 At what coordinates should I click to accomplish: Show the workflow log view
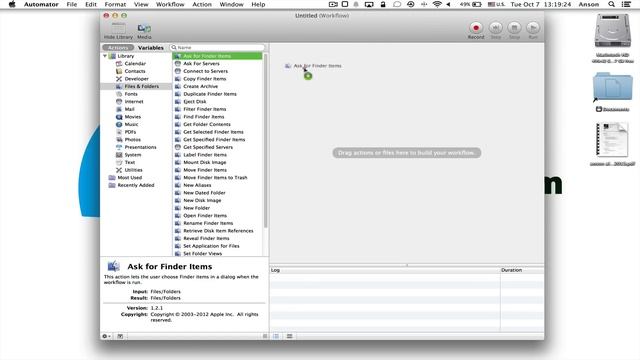[276, 336]
